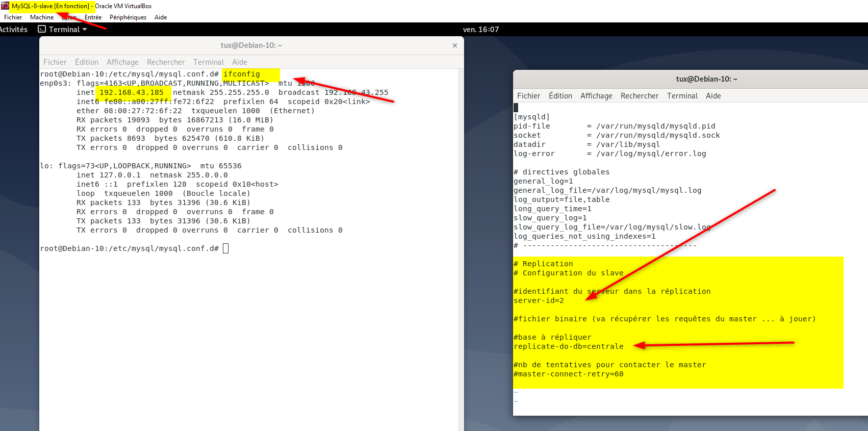The height and width of the screenshot is (431, 868).
Task: Open the GNOME Activités overview
Action: point(14,30)
